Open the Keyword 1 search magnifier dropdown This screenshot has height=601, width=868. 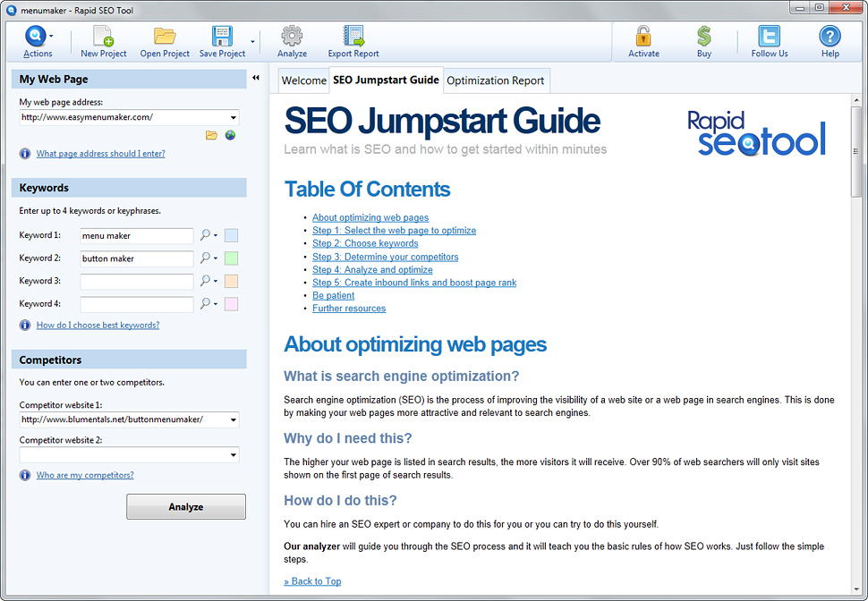point(208,235)
